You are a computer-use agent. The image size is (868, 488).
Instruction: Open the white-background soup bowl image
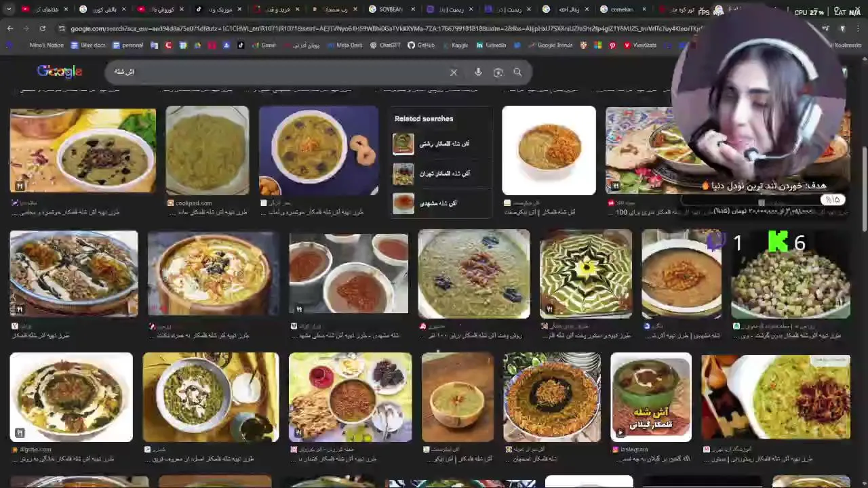coord(549,150)
